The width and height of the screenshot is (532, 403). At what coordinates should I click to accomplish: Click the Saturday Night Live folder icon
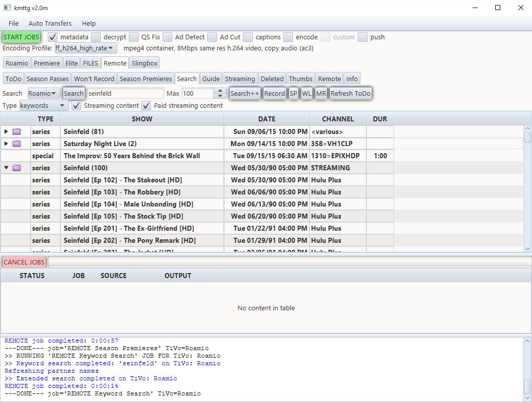(x=17, y=144)
